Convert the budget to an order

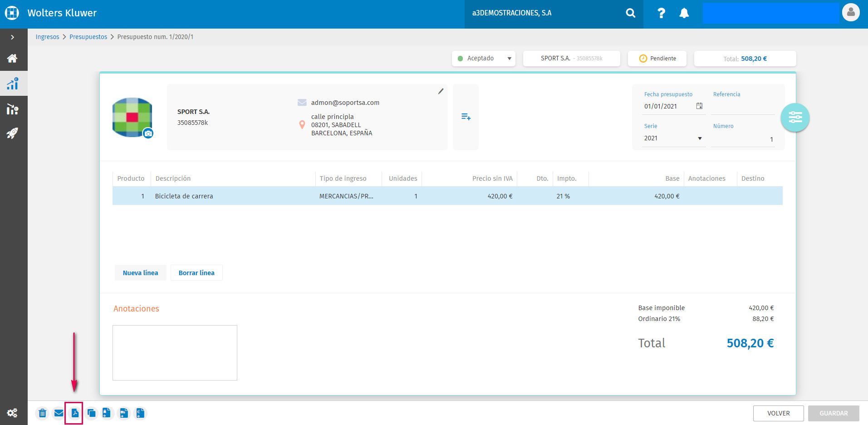point(107,413)
